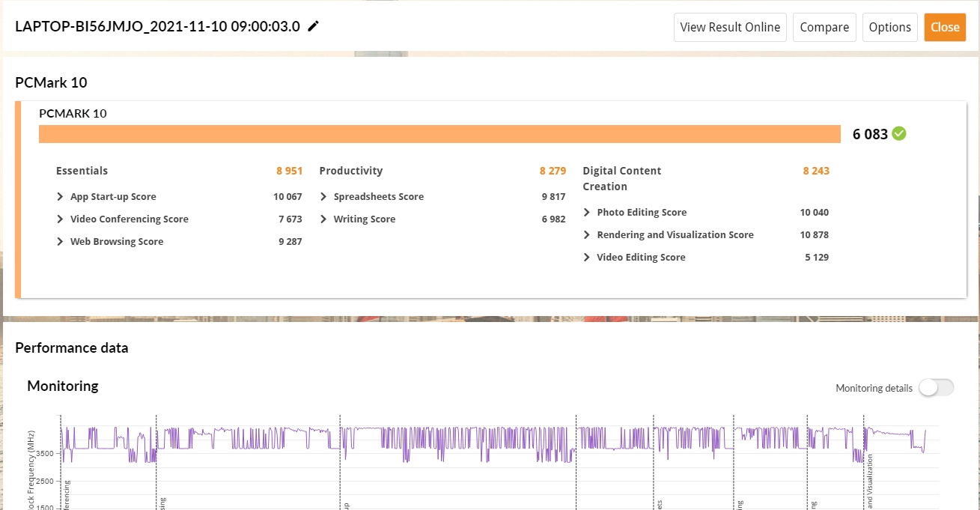Select the Productivity category heading
980x510 pixels.
point(350,171)
